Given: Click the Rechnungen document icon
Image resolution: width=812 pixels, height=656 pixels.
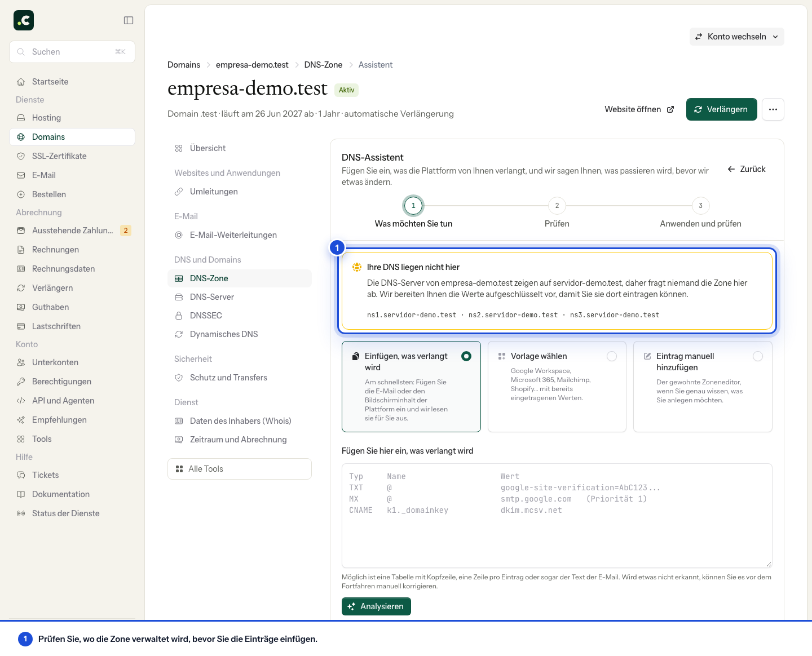Looking at the screenshot, I should point(21,250).
